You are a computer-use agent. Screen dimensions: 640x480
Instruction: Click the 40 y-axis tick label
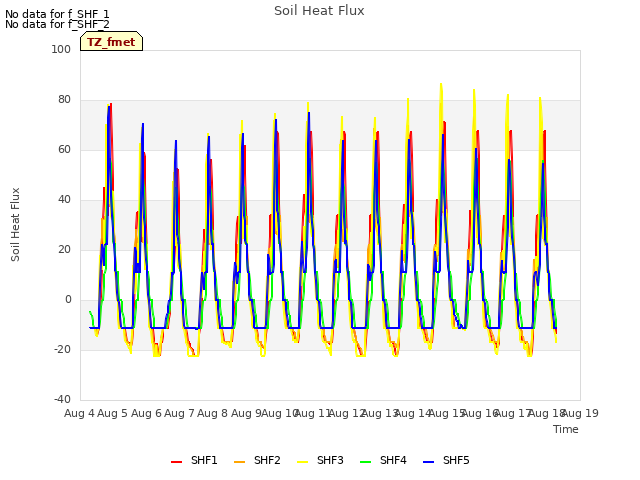tap(64, 200)
